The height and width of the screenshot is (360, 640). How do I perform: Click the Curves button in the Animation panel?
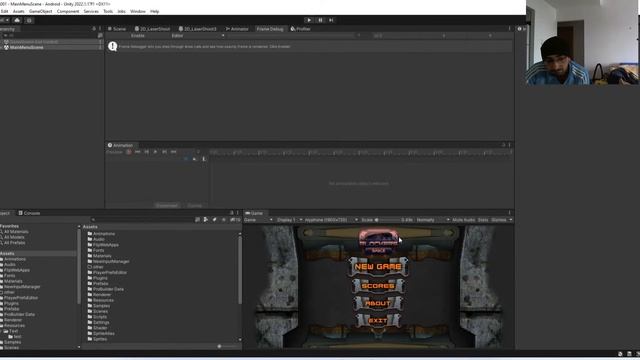(195, 205)
